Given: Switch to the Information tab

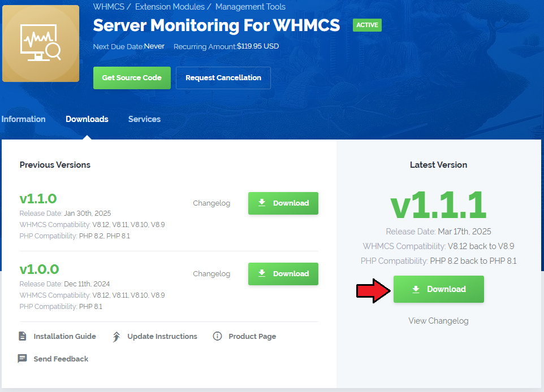Looking at the screenshot, I should click(23, 119).
